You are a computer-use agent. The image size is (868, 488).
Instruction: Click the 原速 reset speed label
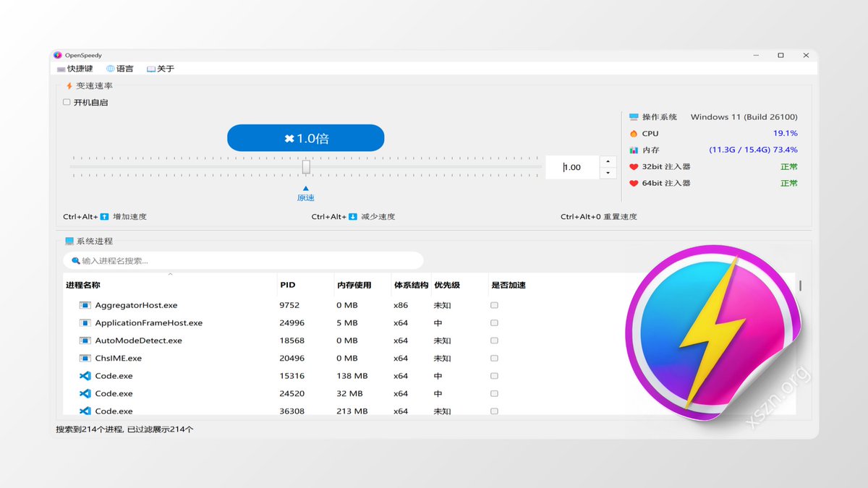pos(306,197)
